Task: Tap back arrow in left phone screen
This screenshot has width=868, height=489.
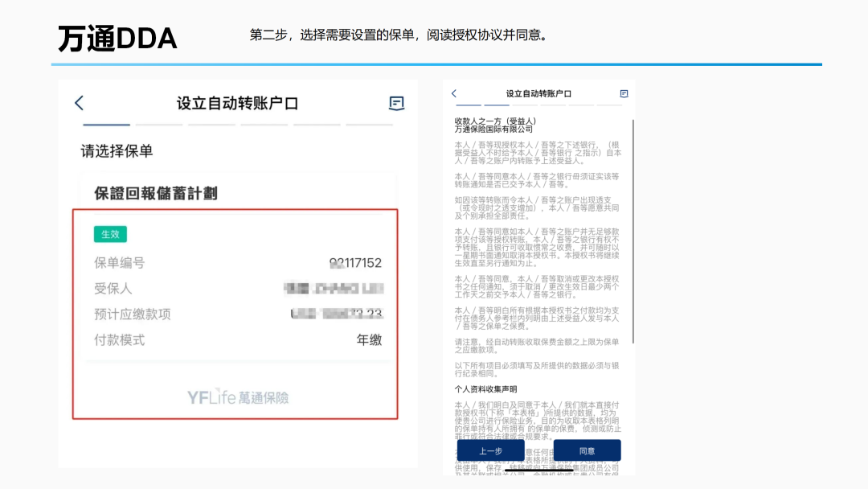Action: click(x=79, y=102)
